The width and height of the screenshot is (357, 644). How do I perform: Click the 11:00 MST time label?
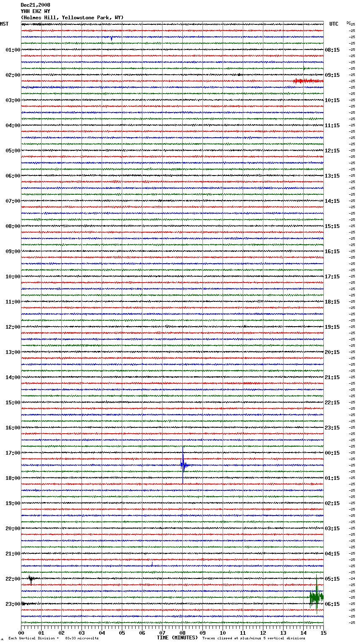click(13, 302)
